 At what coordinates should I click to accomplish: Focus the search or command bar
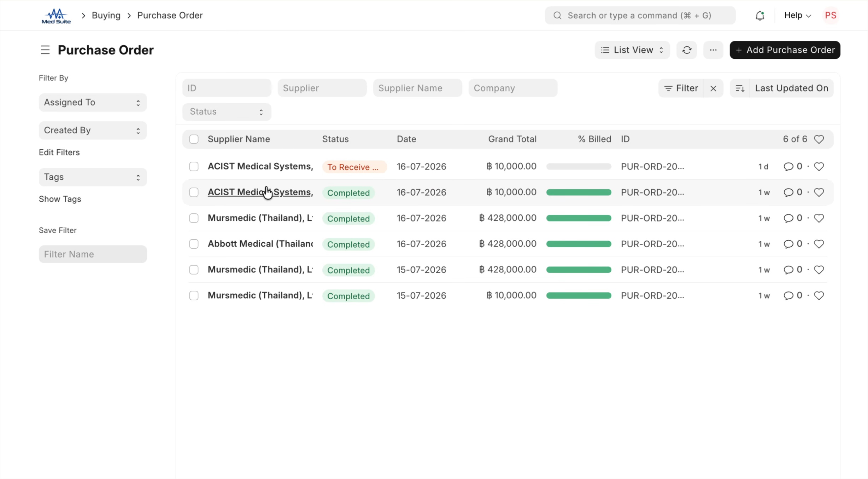[640, 16]
